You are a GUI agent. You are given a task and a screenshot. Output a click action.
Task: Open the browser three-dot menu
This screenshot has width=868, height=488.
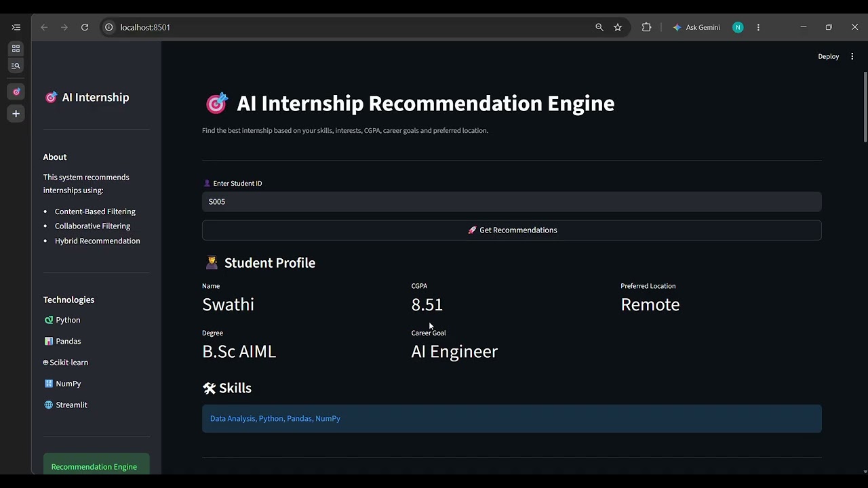click(758, 27)
